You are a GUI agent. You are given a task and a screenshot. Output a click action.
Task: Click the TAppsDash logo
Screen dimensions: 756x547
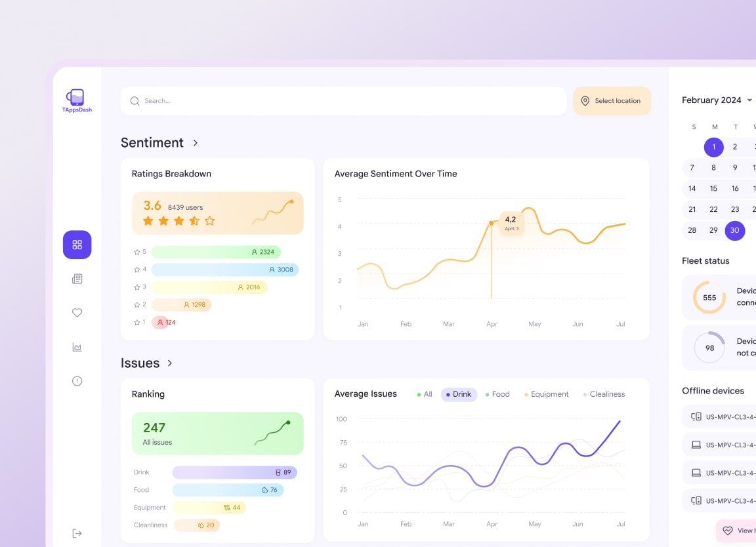click(x=77, y=101)
